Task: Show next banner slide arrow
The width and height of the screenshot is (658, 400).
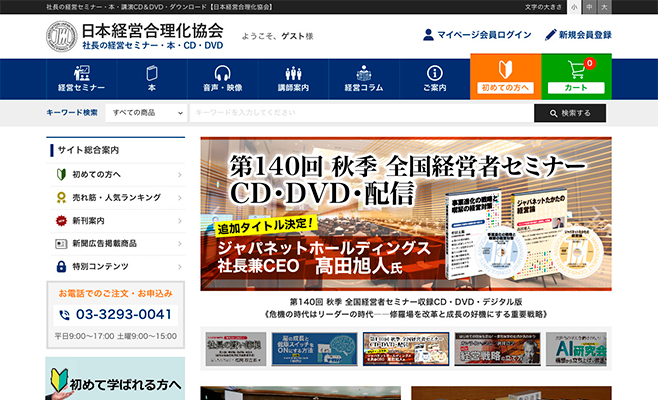Action: pos(597,214)
